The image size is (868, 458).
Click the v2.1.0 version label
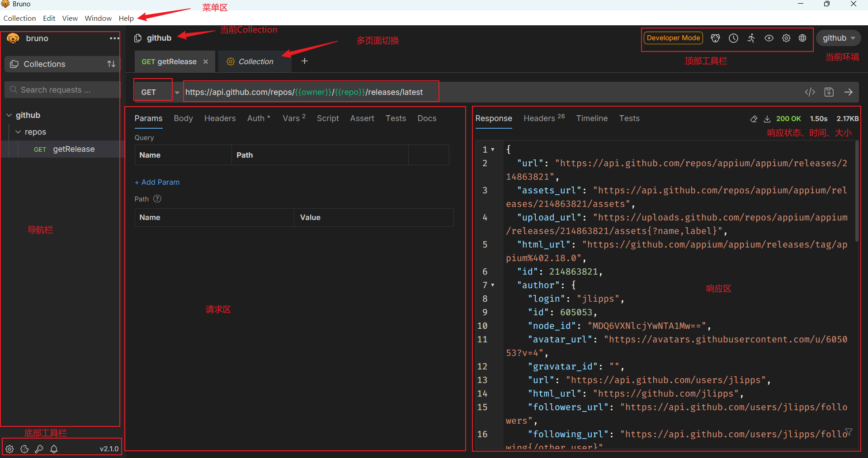pyautogui.click(x=109, y=449)
